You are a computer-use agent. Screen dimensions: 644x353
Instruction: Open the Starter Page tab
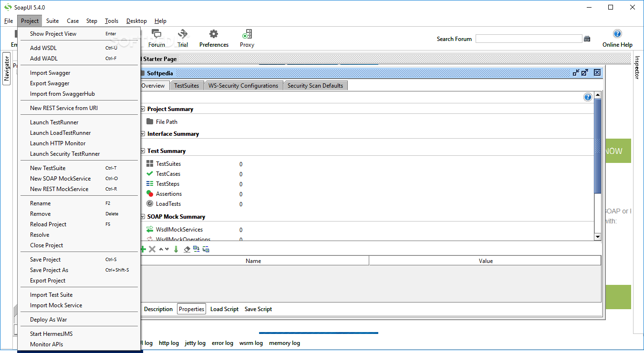click(x=160, y=59)
